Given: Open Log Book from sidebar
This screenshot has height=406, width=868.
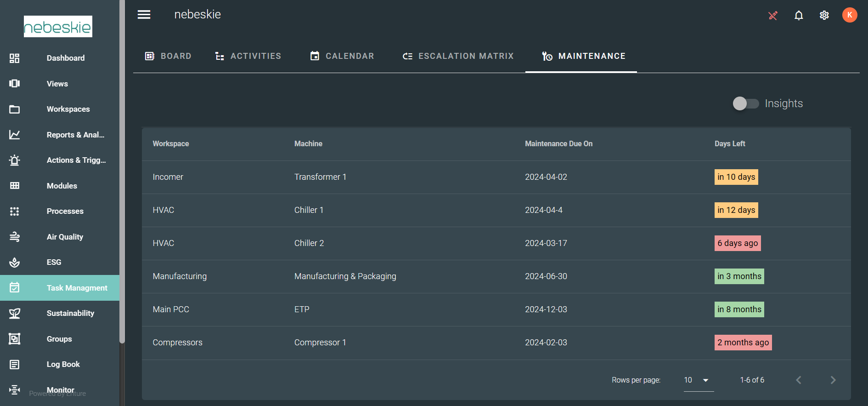Looking at the screenshot, I should (63, 364).
